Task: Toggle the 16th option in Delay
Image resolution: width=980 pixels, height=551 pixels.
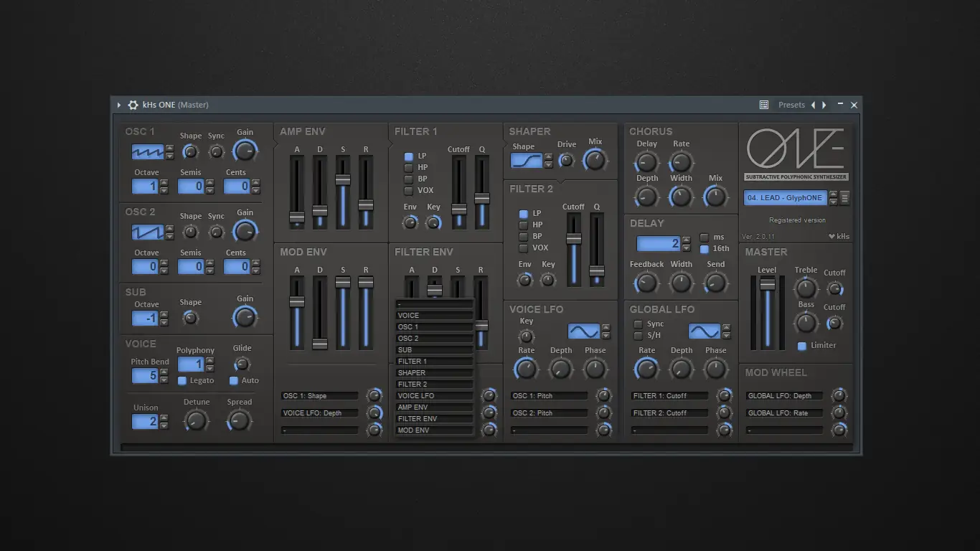Action: pos(705,249)
